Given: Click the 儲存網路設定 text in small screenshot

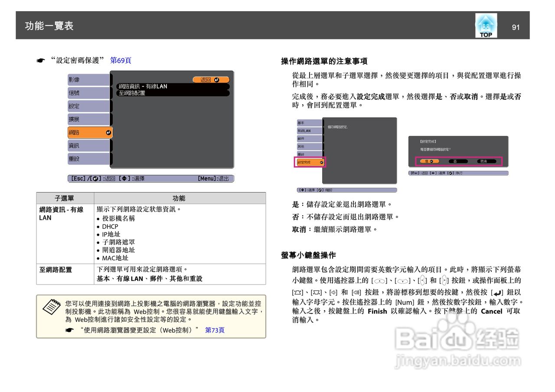Looking at the screenshot, I should coord(337,127).
